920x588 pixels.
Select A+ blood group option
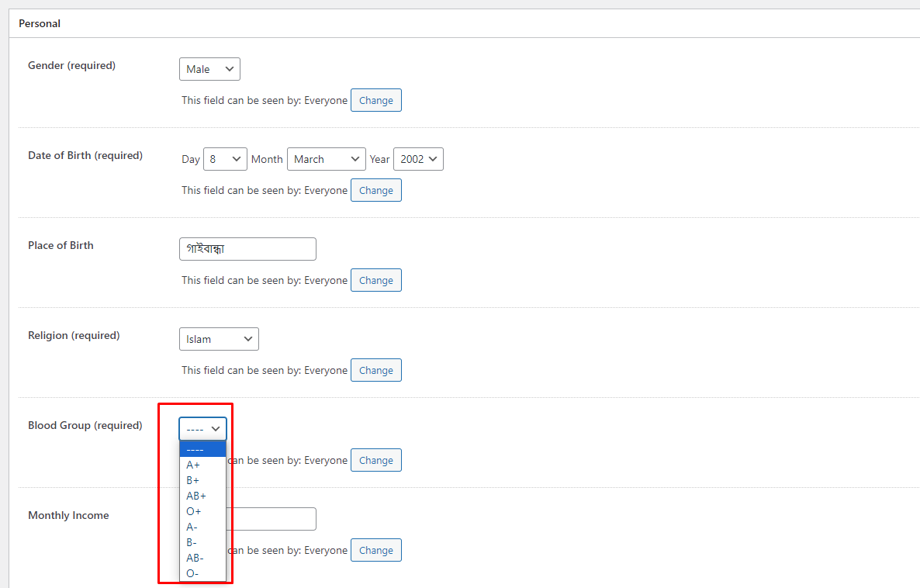click(x=203, y=465)
